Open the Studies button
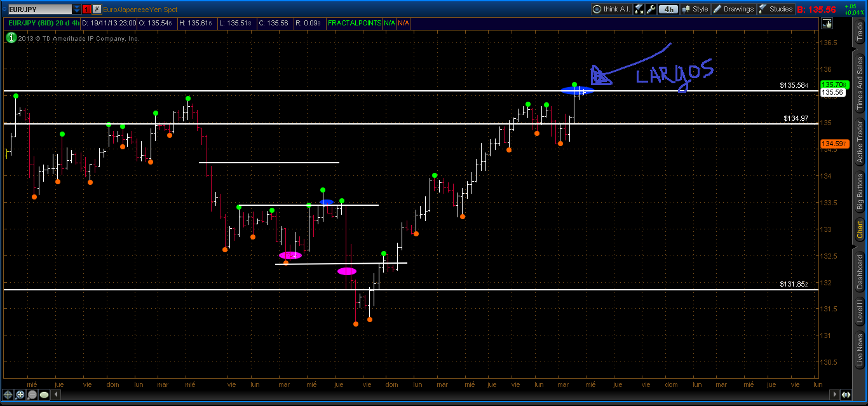The image size is (868, 406). (x=775, y=9)
